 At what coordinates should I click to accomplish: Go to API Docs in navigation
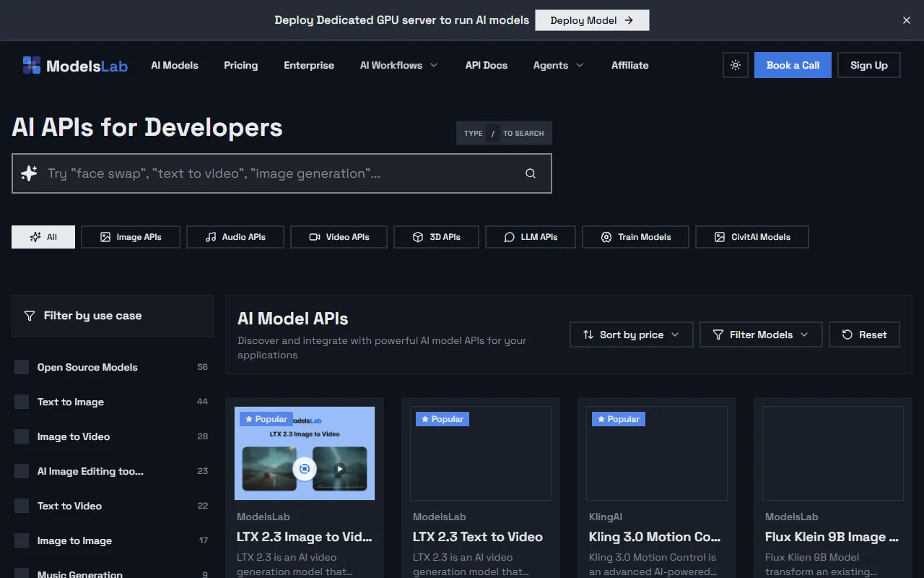tap(486, 65)
